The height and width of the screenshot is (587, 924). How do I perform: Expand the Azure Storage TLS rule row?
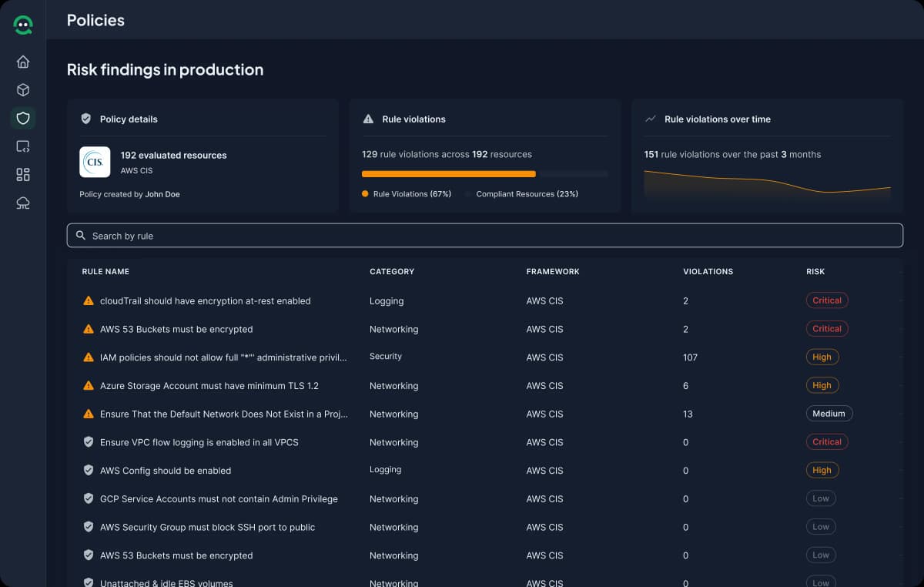click(901, 385)
